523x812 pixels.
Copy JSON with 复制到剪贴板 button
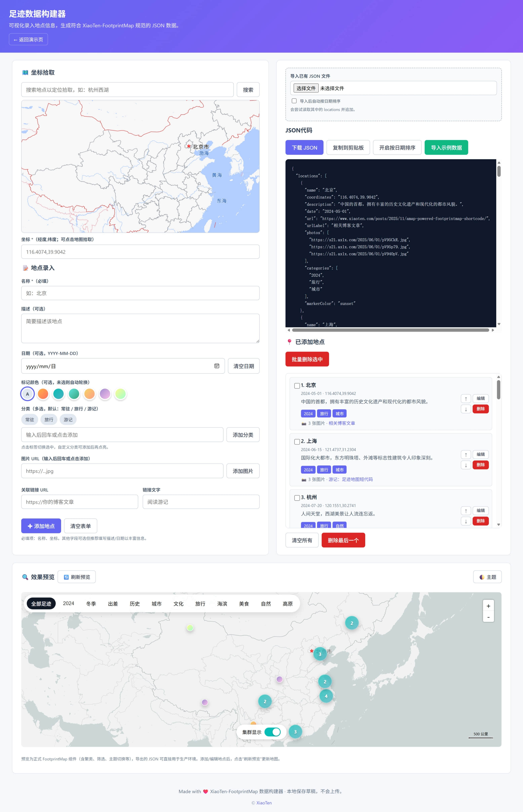(x=348, y=147)
